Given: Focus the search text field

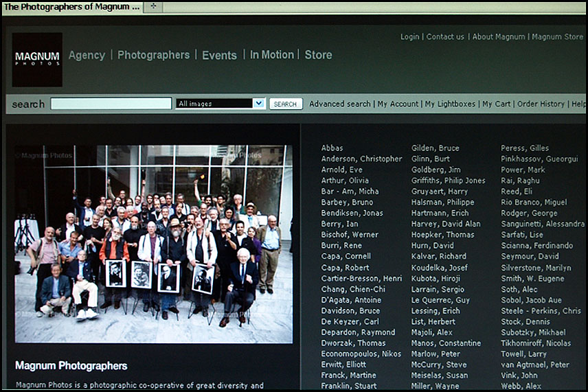Looking at the screenshot, I should point(111,104).
